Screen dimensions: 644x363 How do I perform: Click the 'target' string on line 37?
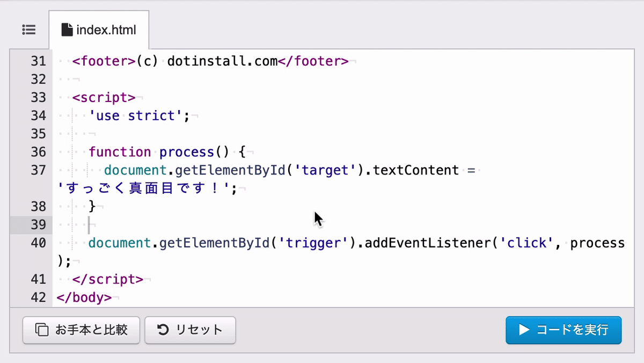(x=325, y=170)
